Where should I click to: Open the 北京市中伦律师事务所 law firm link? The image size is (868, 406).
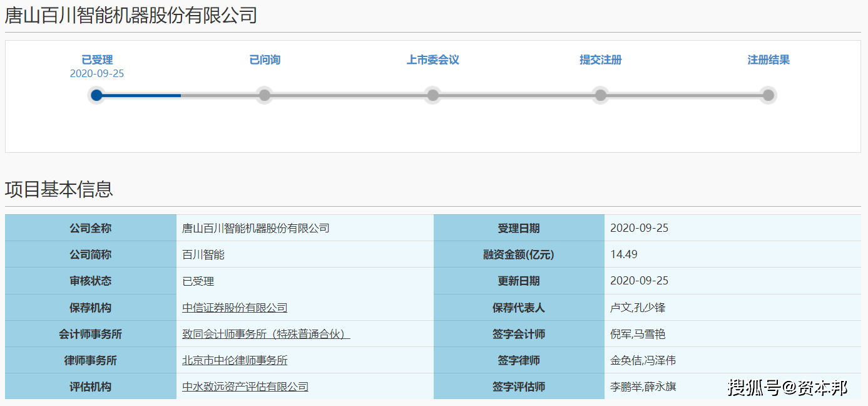pos(234,360)
